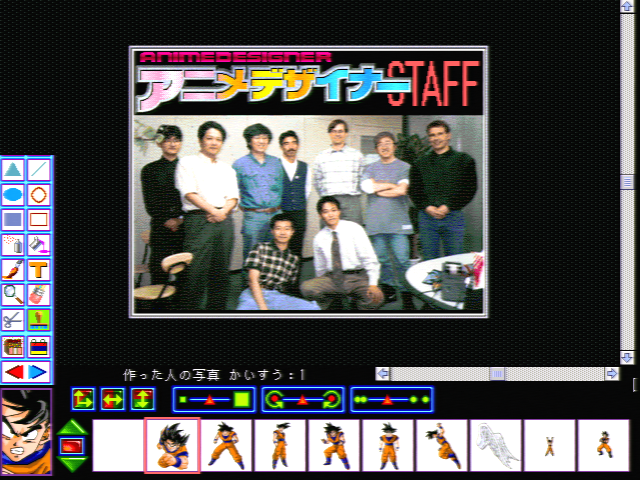
Task: Click the horizontal flip arrows icon
Action: pyautogui.click(x=113, y=399)
